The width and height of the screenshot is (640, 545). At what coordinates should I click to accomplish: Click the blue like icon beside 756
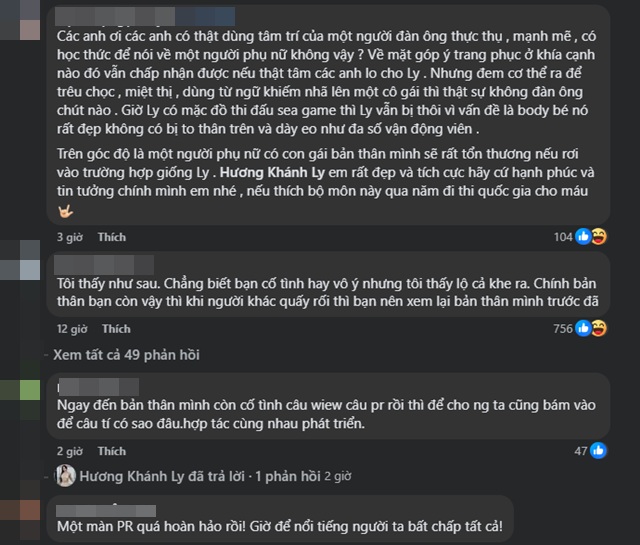tap(584, 328)
